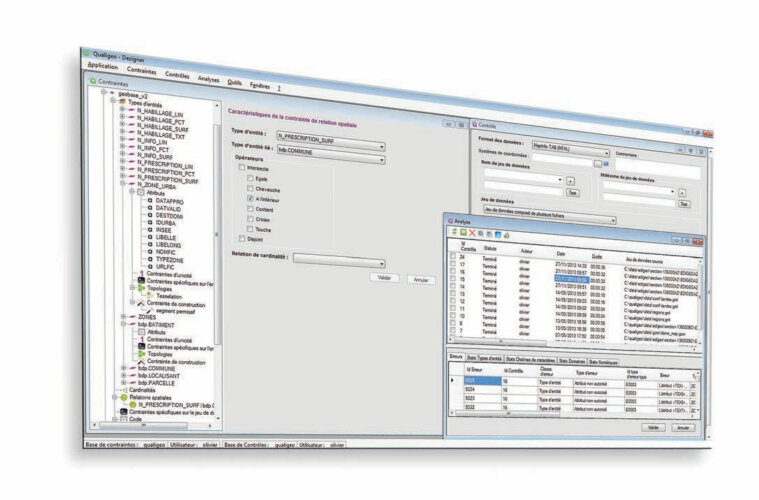Screen dimensions: 759x500
Task: Select the 'Contraintes d'unicité' node under N_ZONE_URBA
Action: 169,274
